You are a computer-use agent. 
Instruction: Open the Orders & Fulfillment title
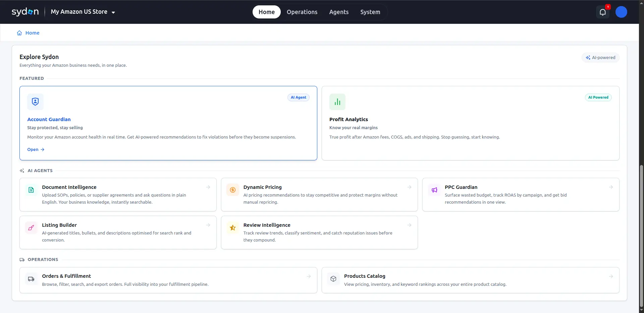pos(66,276)
